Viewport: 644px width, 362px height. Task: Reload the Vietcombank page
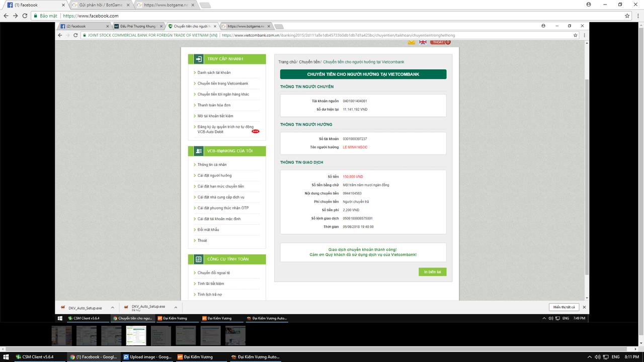(x=76, y=35)
